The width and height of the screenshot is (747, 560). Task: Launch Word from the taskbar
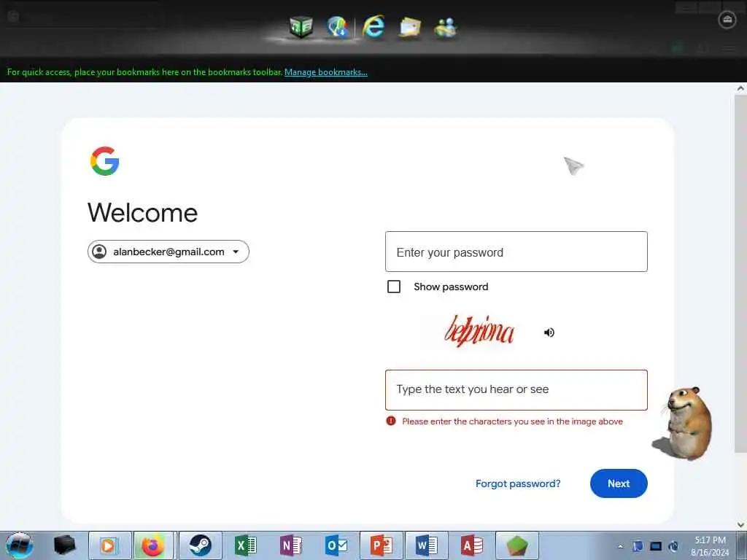(427, 545)
